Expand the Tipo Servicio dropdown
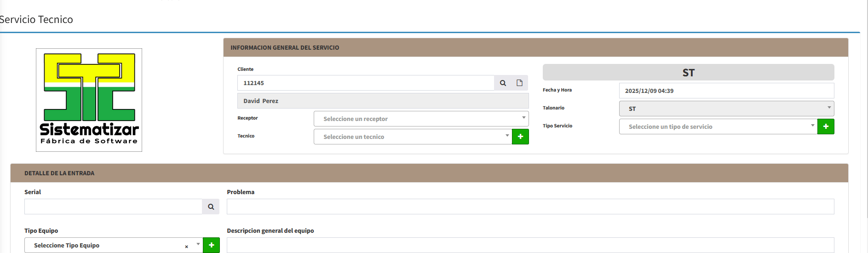 point(718,126)
